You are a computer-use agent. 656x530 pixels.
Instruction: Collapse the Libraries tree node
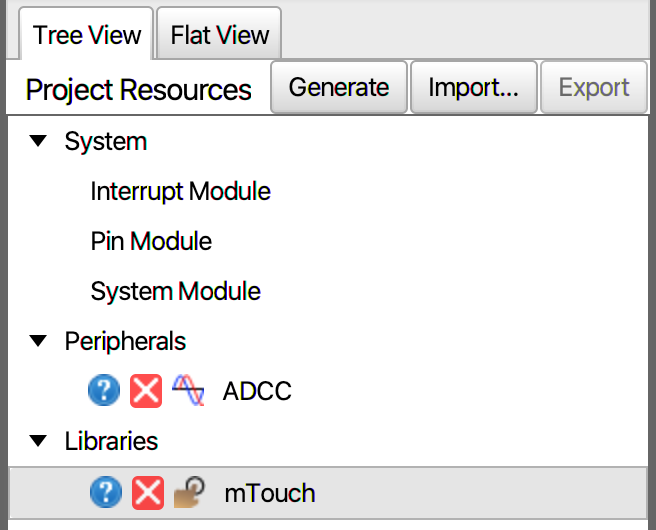(x=39, y=440)
